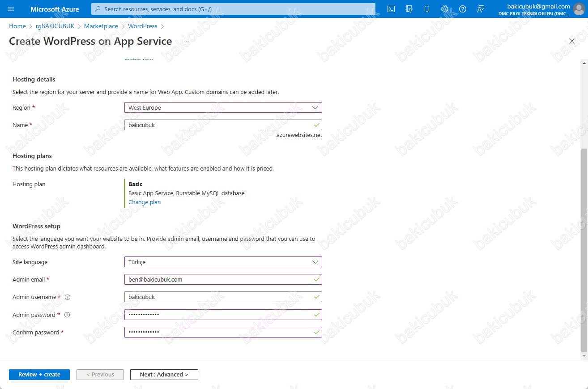Open the Help question mark menu
Viewport: 588px width, 389px height.
tap(463, 9)
